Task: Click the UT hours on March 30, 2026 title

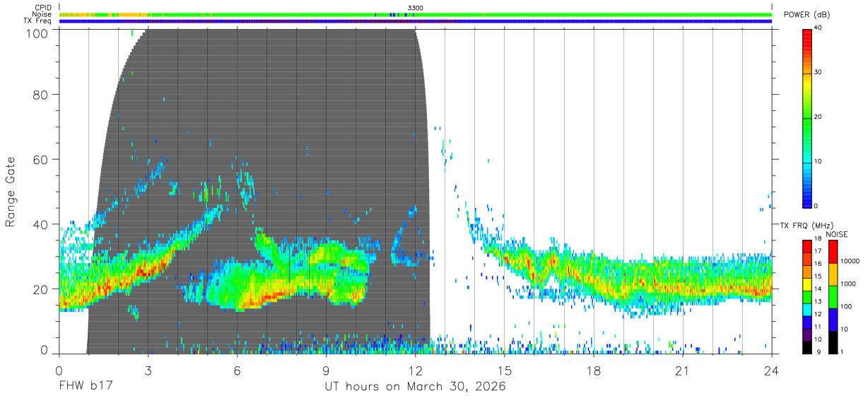Action: tap(415, 387)
